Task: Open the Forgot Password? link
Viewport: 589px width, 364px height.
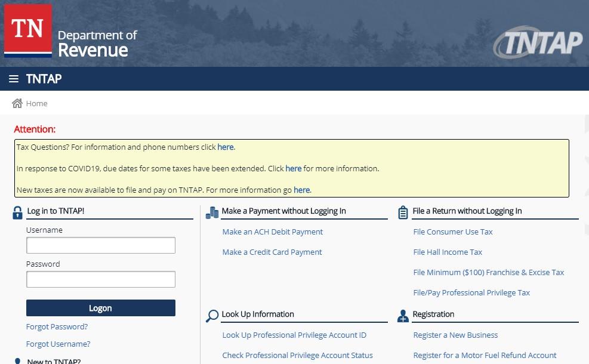Action: [x=57, y=326]
